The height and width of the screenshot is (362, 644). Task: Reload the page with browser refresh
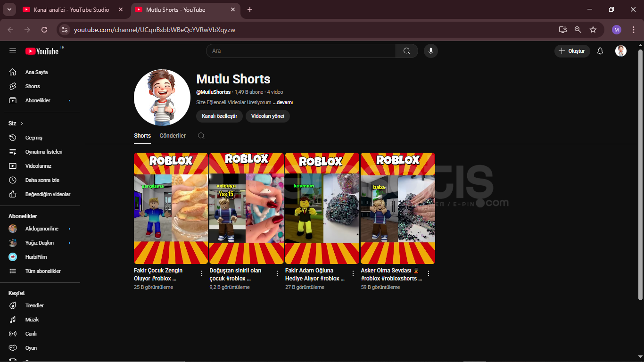click(x=44, y=30)
